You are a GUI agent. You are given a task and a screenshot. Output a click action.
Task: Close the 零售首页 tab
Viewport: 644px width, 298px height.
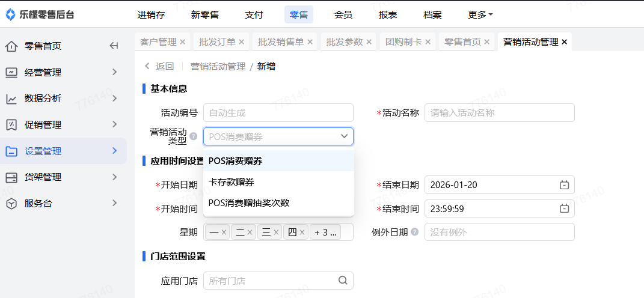click(486, 42)
